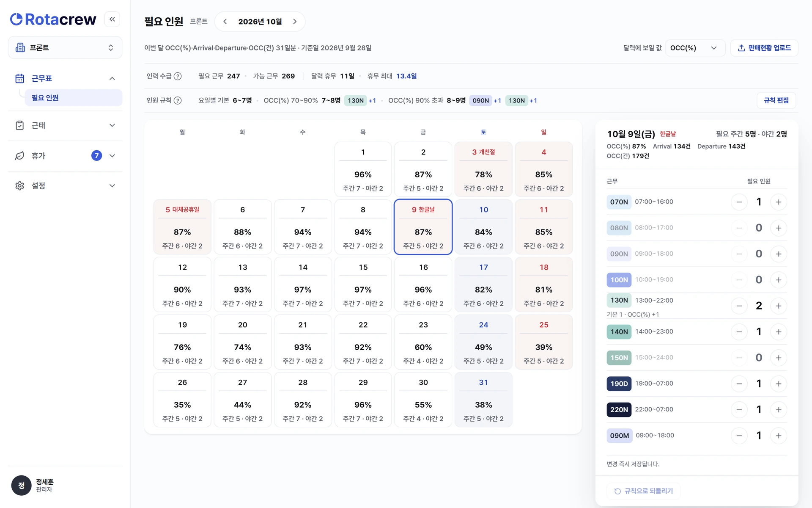Select the 필요 인원 submenu item

tap(74, 98)
